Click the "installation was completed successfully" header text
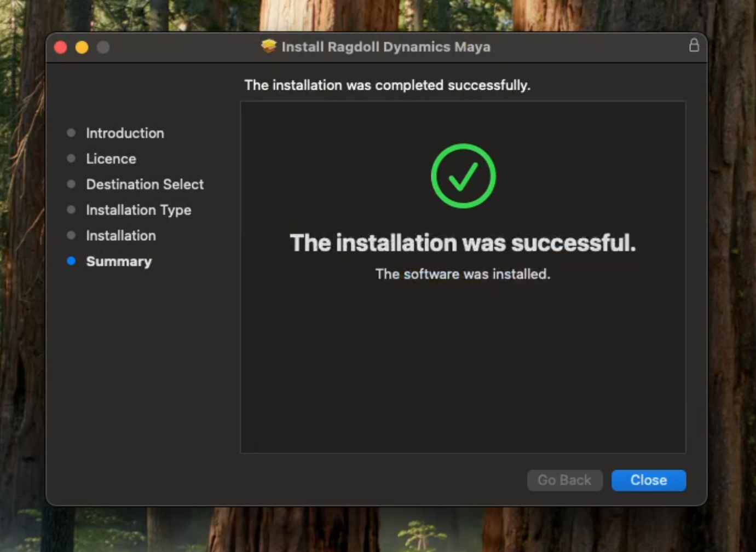Image resolution: width=756 pixels, height=552 pixels. 387,85
